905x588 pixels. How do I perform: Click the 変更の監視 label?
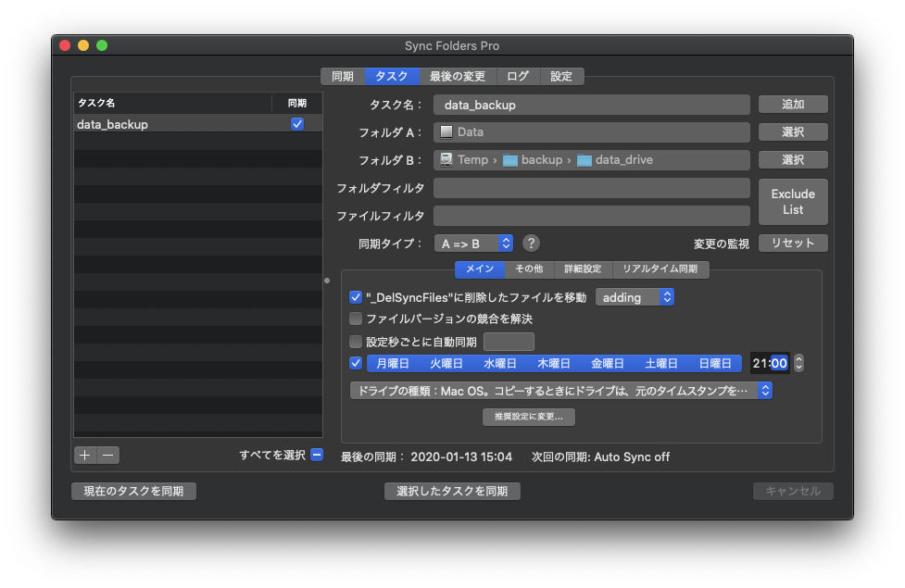(721, 244)
